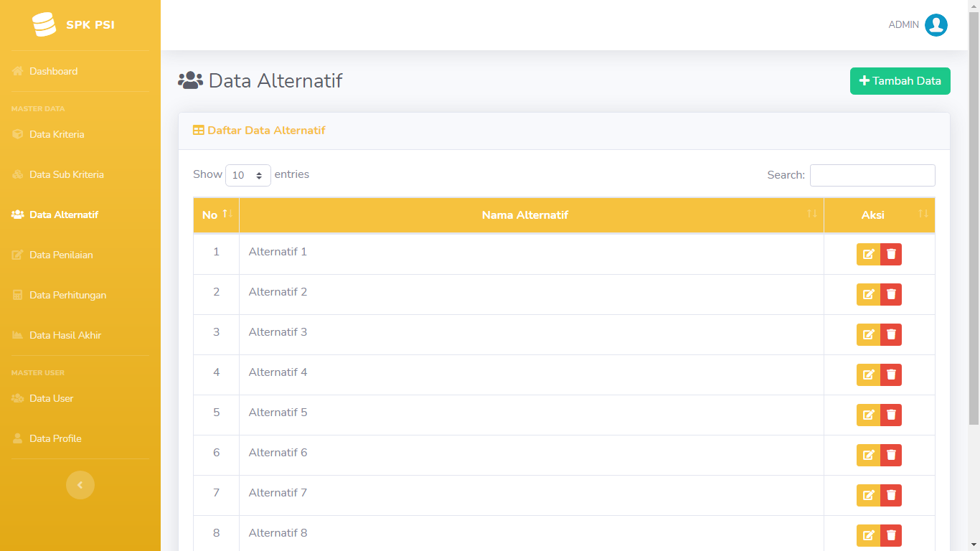This screenshot has height=551, width=980.
Task: Click the Daftar Data Alternatif card title
Action: tap(259, 131)
